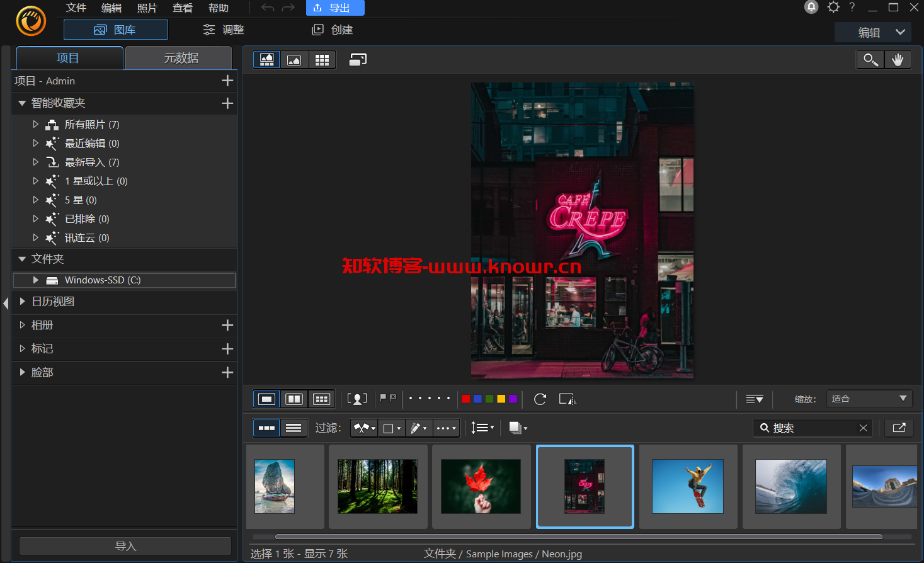924x563 pixels.
Task: Click the rotate photo icon
Action: (x=540, y=399)
